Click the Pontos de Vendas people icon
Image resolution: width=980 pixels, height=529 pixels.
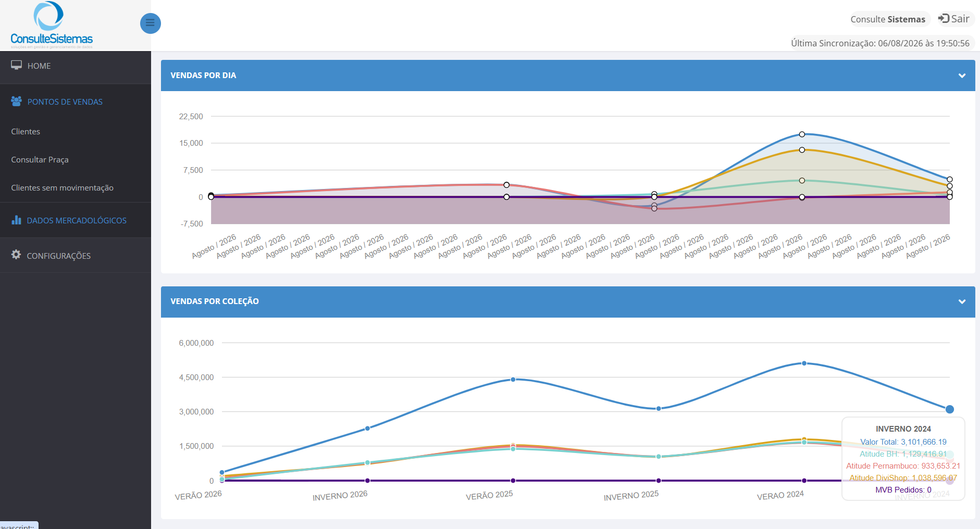(x=17, y=102)
